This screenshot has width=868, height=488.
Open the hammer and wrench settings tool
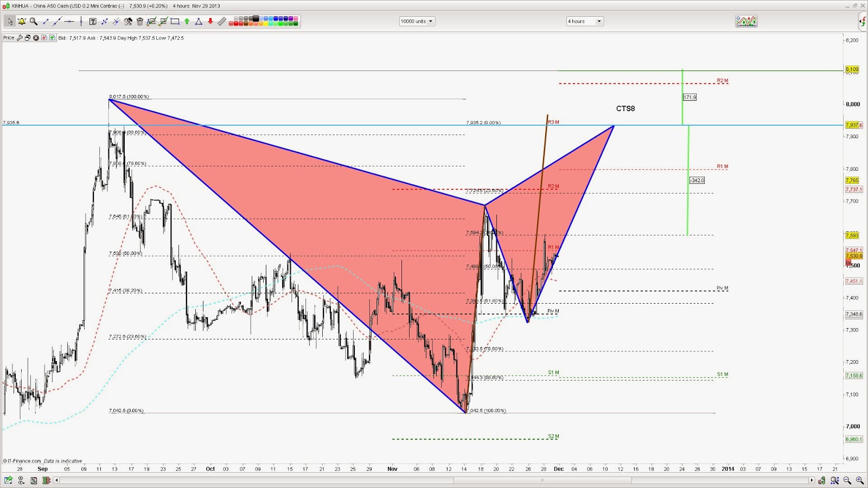pos(128,22)
